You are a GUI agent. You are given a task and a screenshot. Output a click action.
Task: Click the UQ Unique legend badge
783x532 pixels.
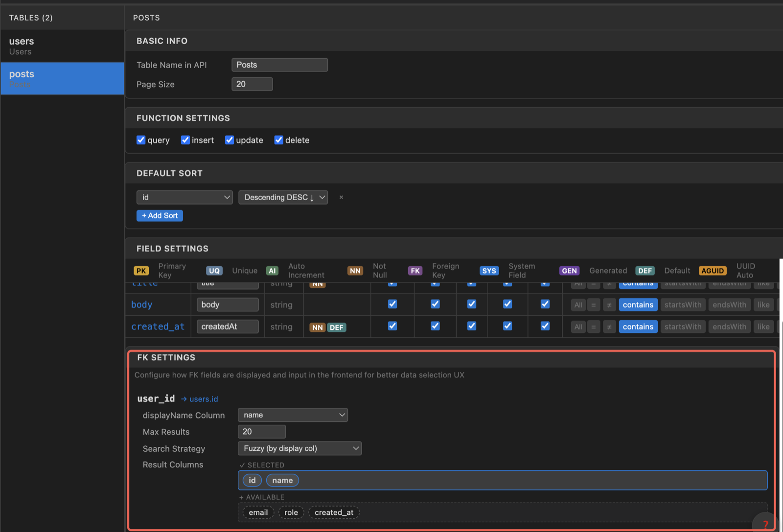tap(214, 271)
